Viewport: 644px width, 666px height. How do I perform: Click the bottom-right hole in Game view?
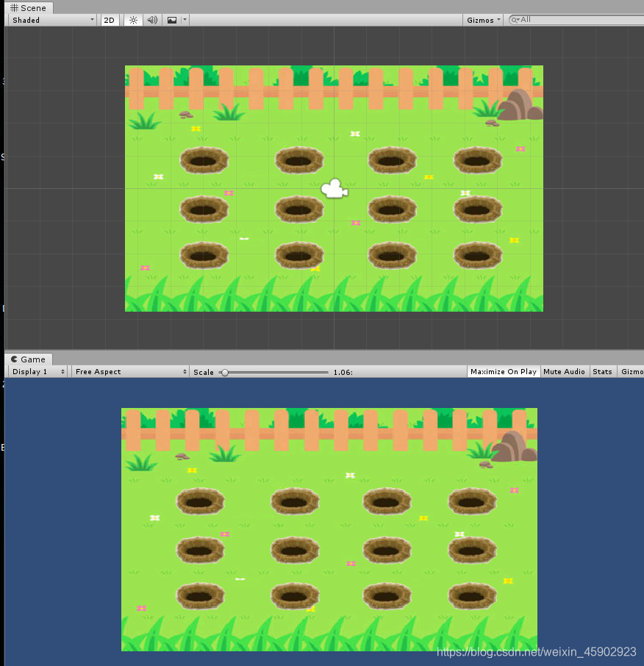[x=472, y=596]
